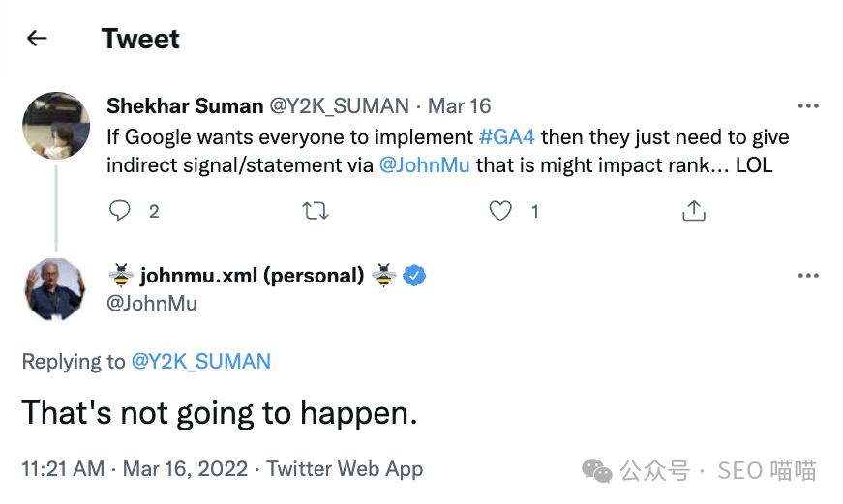The width and height of the screenshot is (843, 504).
Task: Open the #GA4 hashtag link
Action: click(507, 135)
